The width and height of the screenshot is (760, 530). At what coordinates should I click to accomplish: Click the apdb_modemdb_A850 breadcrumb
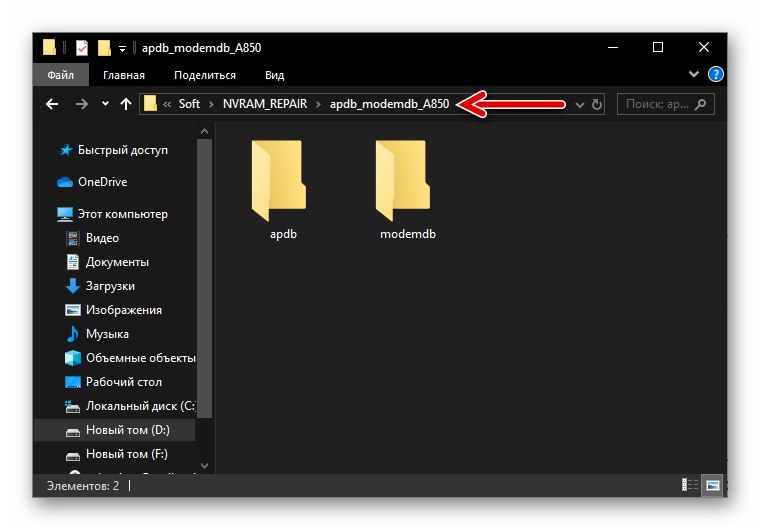(389, 104)
